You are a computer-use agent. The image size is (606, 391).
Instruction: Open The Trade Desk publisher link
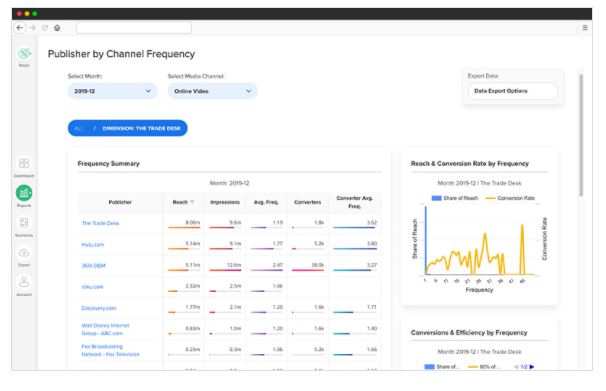(100, 223)
